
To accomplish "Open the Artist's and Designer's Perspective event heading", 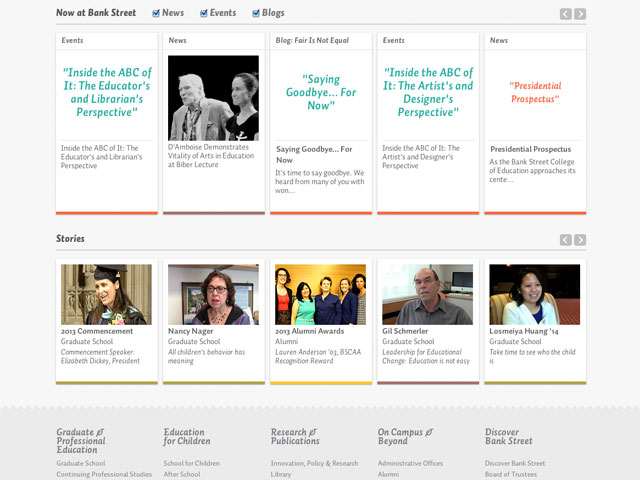I will point(428,92).
